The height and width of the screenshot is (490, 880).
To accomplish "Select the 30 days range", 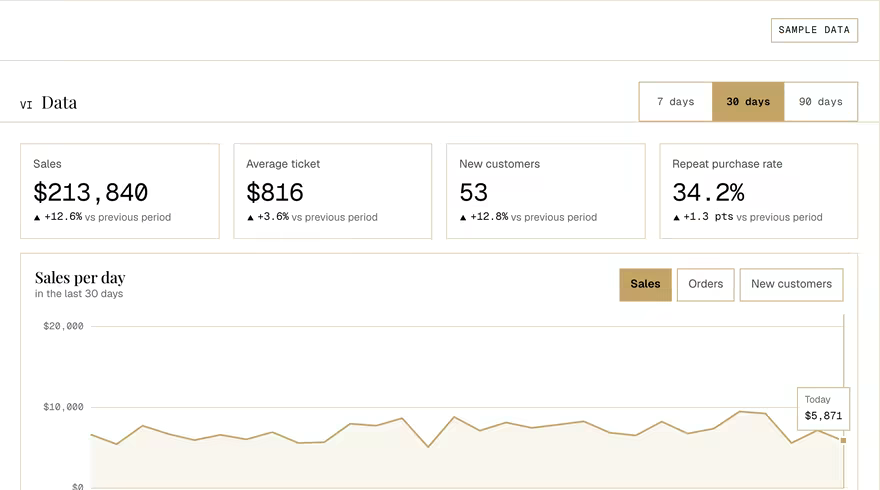I will 748,102.
